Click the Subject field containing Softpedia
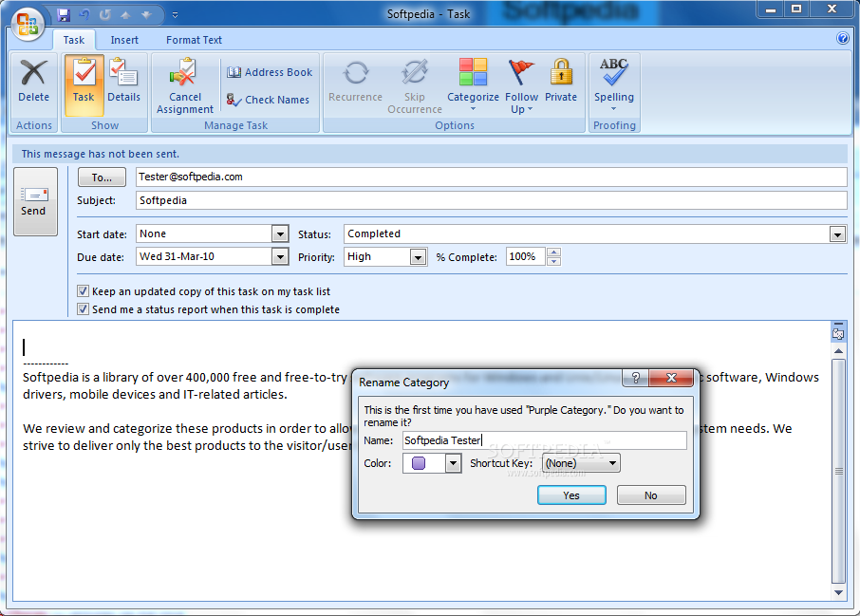This screenshot has height=616, width=860. pos(491,200)
